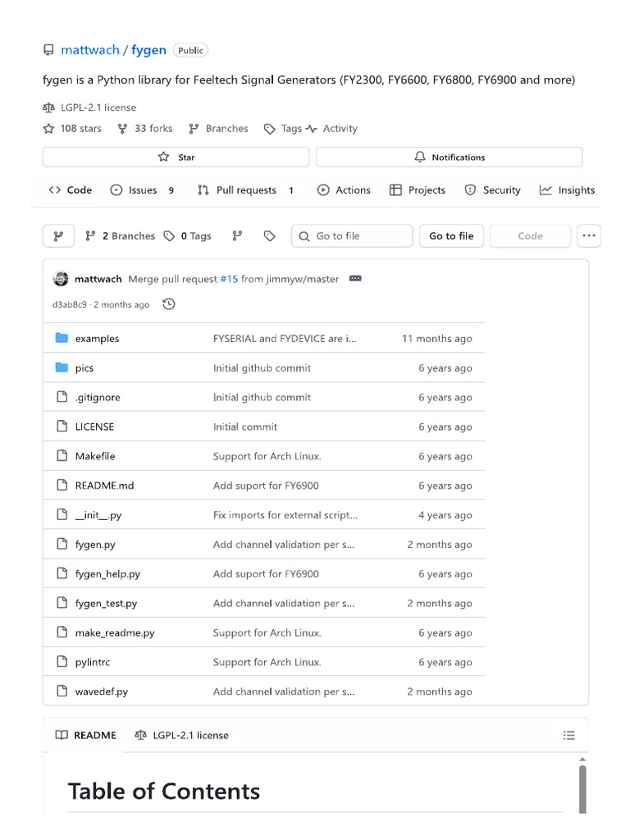The width and height of the screenshot is (630, 840).
Task: Switch to the Actions tab
Action: coord(344,190)
